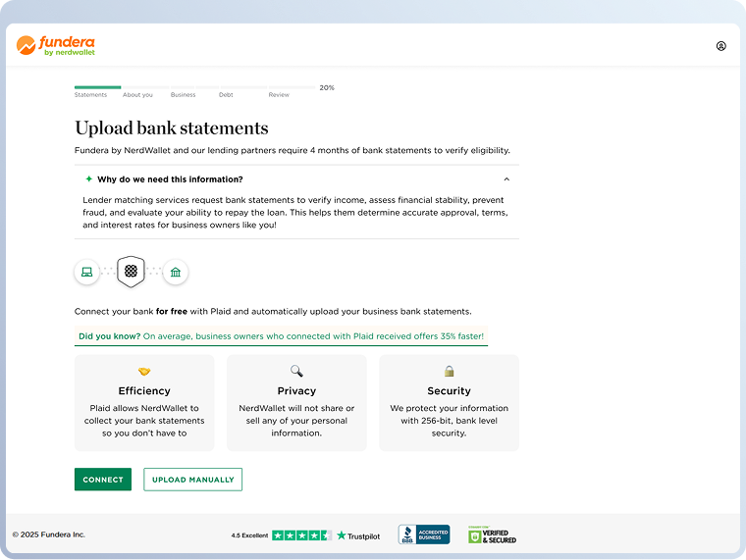Screen dimensions: 746x560
Task: Click the 'Lender matching services request' paragraph
Action: pyautogui.click(x=295, y=213)
